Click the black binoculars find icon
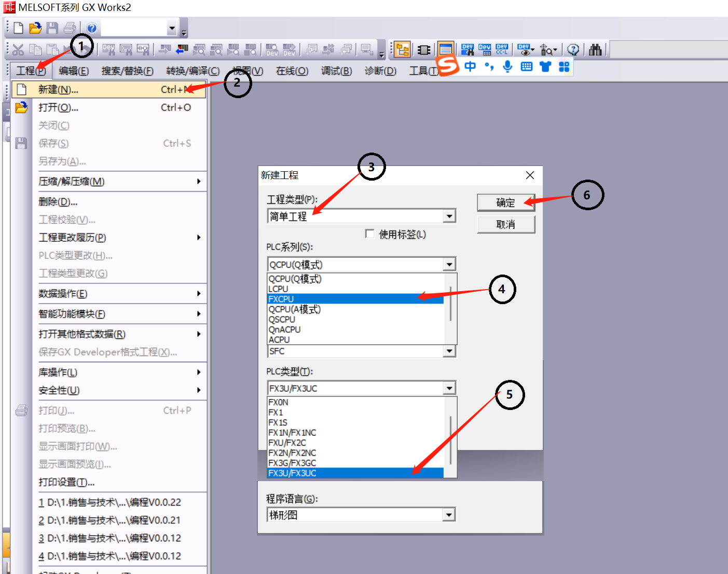The width and height of the screenshot is (728, 574). click(x=595, y=49)
